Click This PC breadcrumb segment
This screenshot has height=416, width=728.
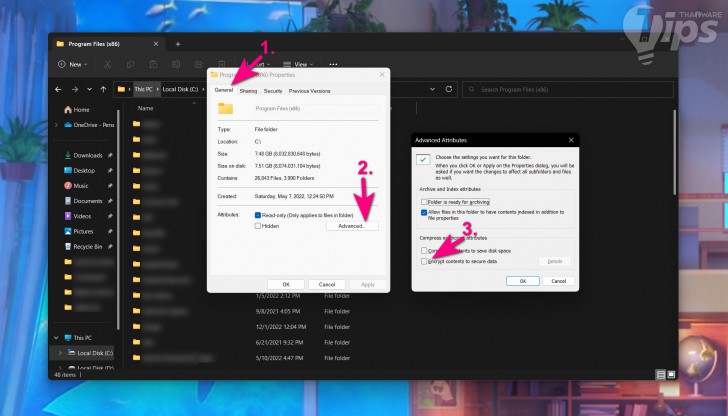click(x=143, y=89)
